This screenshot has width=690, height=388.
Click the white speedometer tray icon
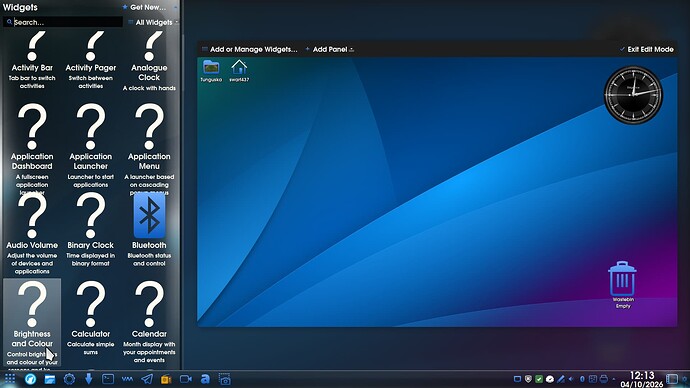(x=550, y=379)
